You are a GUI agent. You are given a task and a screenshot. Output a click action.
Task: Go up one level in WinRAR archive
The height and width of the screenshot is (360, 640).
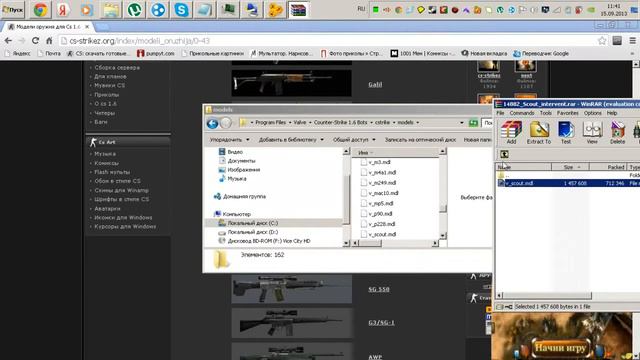point(504,154)
